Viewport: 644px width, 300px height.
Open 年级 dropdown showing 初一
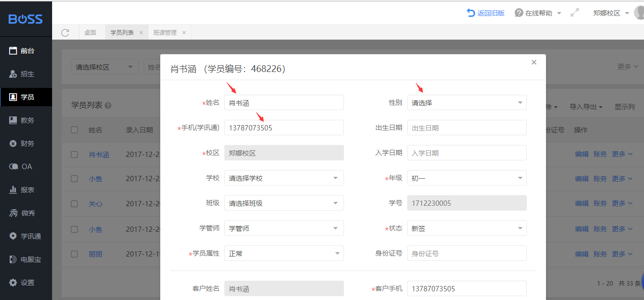pos(466,178)
